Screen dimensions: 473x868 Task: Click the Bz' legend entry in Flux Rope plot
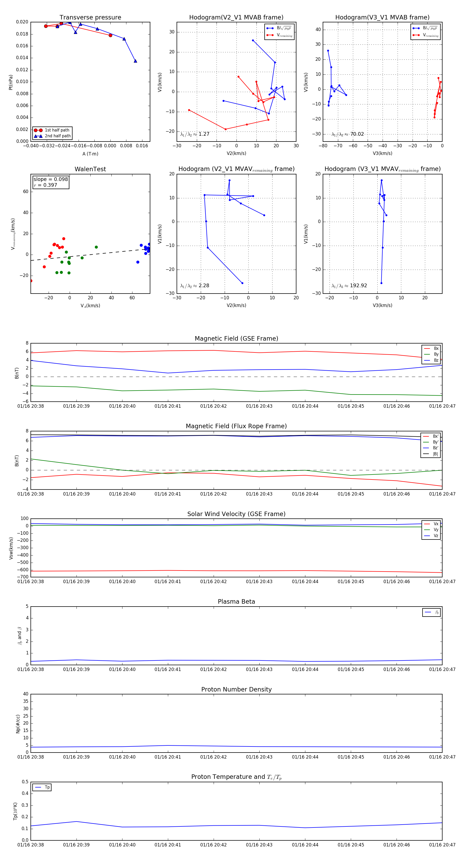(x=431, y=448)
